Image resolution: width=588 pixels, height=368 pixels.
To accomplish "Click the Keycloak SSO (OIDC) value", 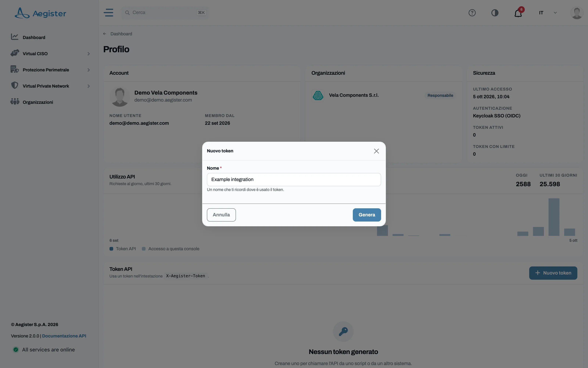I will (497, 116).
